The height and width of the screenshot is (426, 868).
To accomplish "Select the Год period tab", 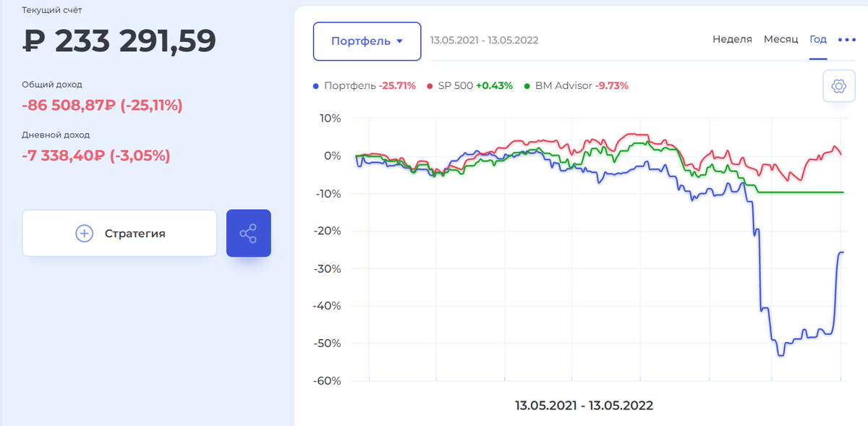I will (818, 39).
